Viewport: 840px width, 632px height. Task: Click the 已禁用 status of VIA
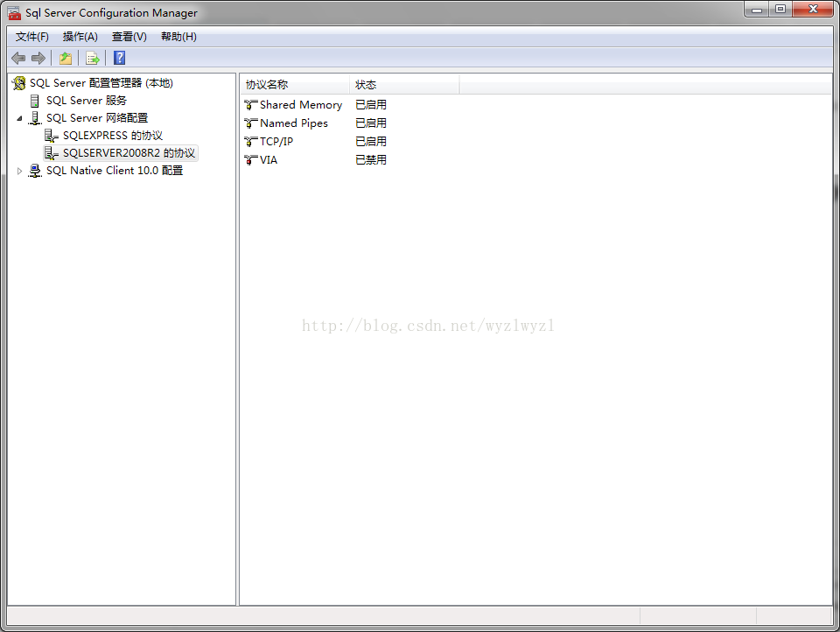(x=371, y=159)
